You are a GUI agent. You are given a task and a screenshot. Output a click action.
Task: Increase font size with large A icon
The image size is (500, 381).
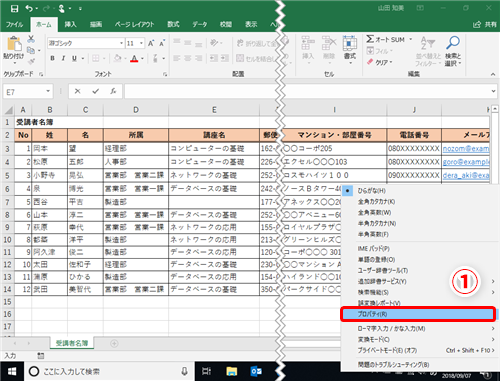point(151,43)
